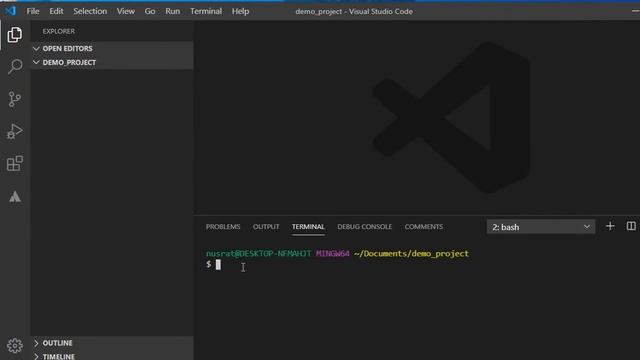Open the Run menu
640x360 pixels.
173,11
